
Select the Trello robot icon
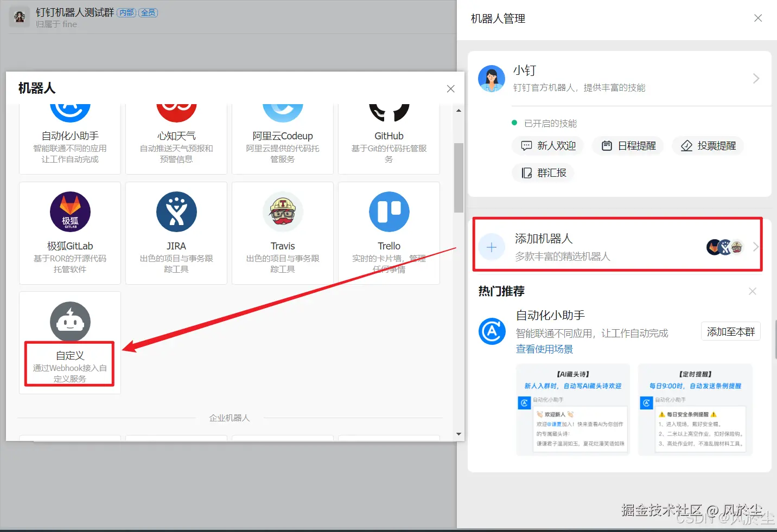coord(389,212)
